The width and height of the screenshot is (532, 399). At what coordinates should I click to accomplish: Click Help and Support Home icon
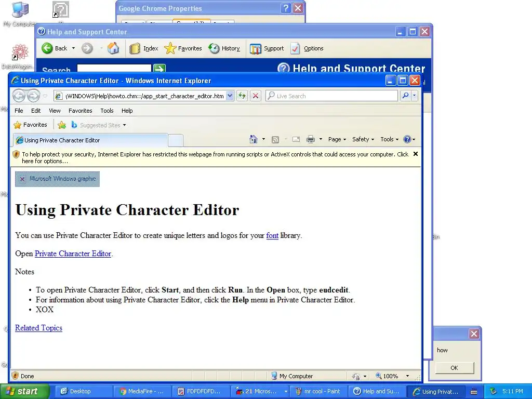113,48
